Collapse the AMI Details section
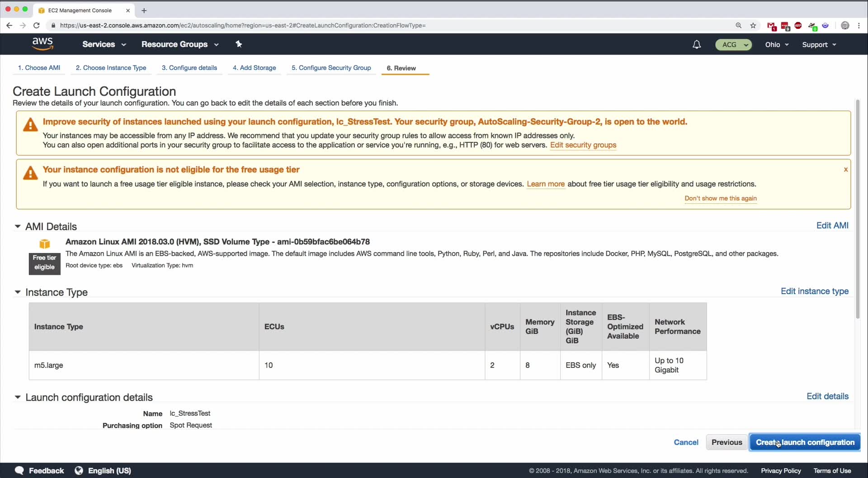 [x=18, y=226]
